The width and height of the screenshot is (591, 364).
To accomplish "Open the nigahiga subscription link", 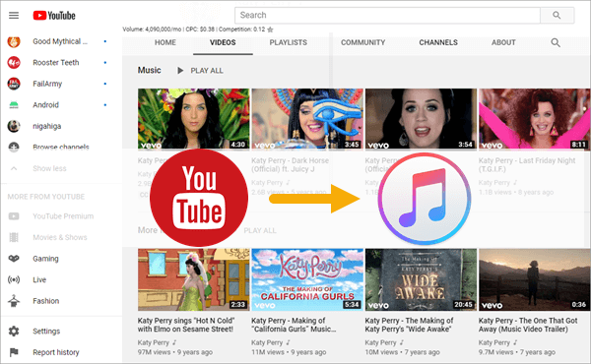I will (x=46, y=126).
